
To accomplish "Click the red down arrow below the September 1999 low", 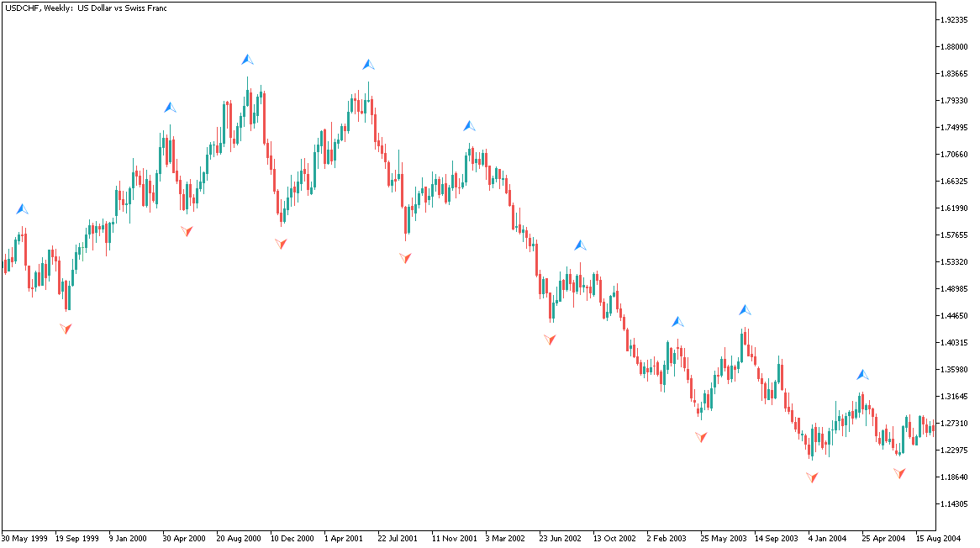I will click(66, 329).
